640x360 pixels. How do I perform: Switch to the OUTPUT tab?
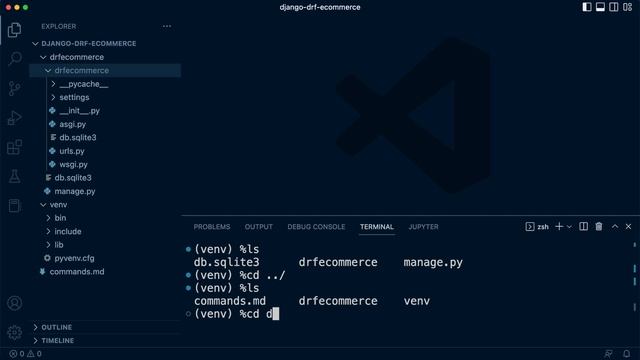pyautogui.click(x=258, y=227)
